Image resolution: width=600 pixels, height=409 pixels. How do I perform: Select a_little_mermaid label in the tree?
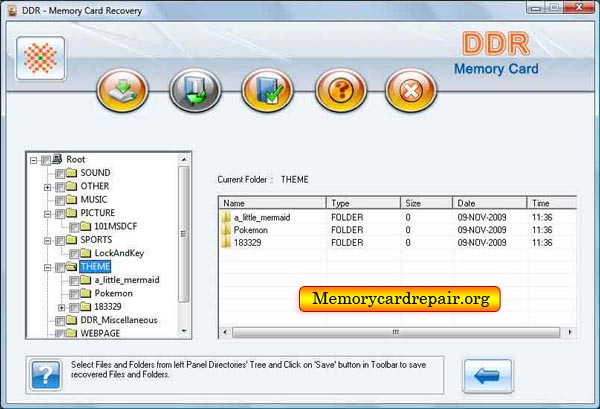point(127,280)
